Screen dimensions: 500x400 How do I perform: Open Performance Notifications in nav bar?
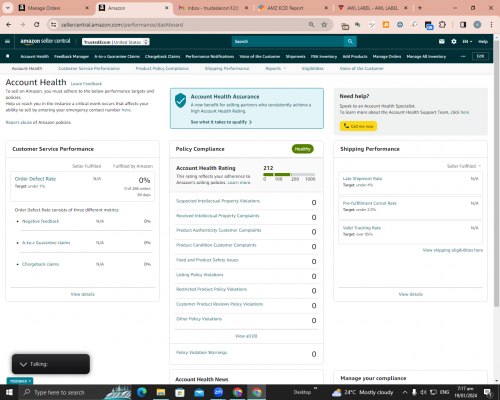point(210,57)
